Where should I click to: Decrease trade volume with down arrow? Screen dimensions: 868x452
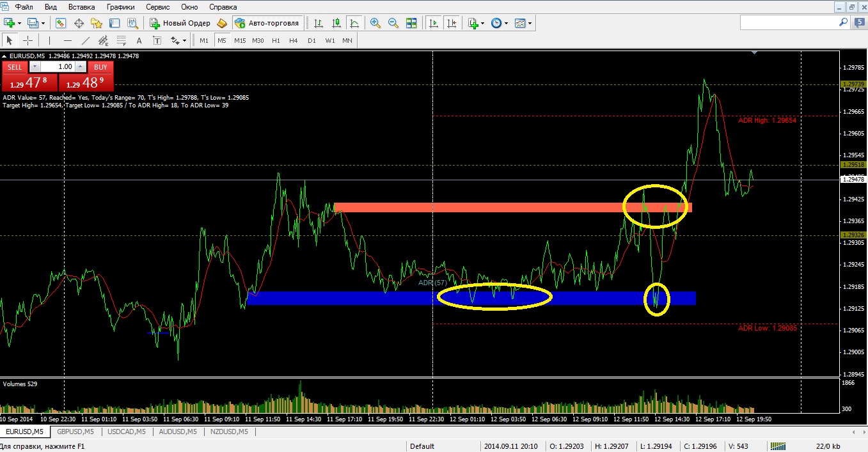coord(35,66)
